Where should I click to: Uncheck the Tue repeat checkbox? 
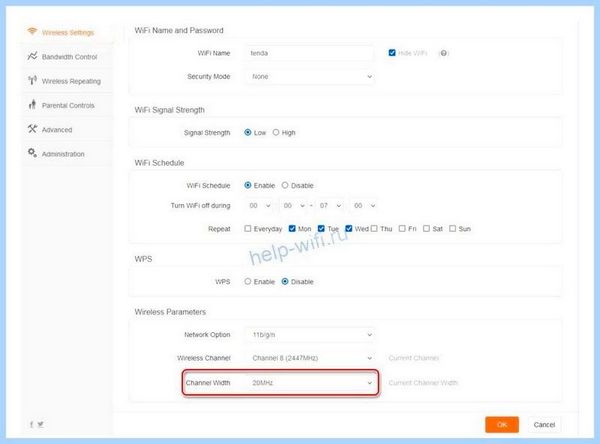point(321,229)
